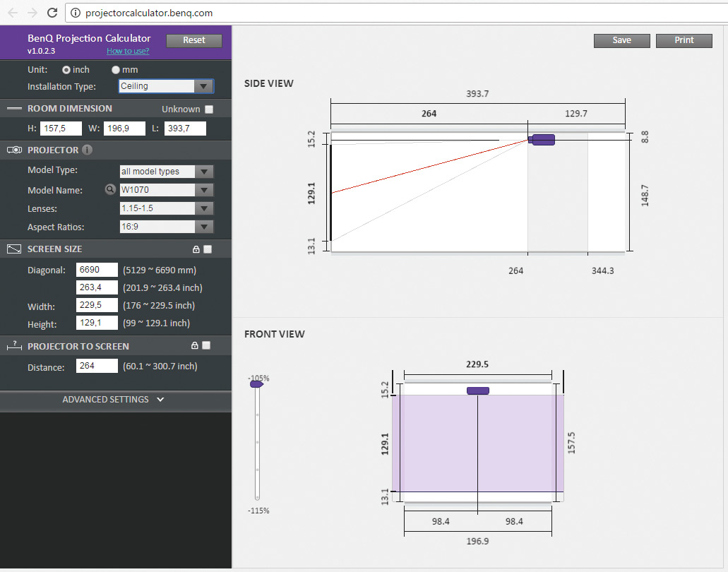Click the Distance input field

tap(97, 366)
